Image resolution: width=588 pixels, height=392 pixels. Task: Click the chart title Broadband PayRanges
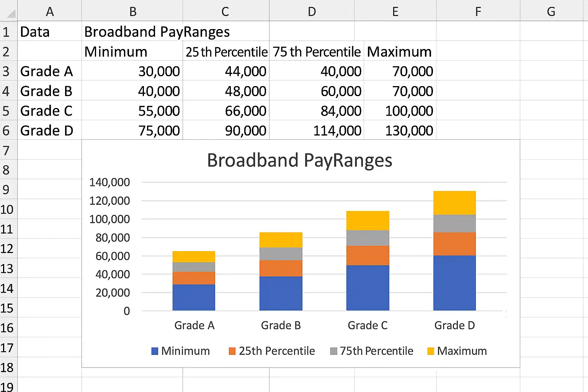pyautogui.click(x=299, y=160)
